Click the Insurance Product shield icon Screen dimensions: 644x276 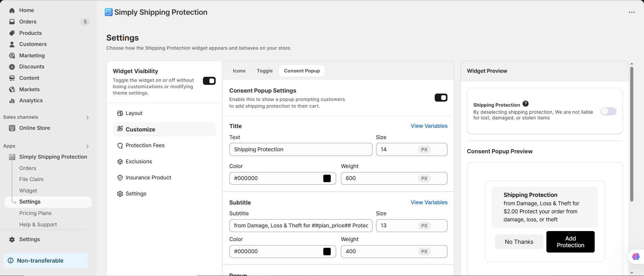[x=120, y=178]
